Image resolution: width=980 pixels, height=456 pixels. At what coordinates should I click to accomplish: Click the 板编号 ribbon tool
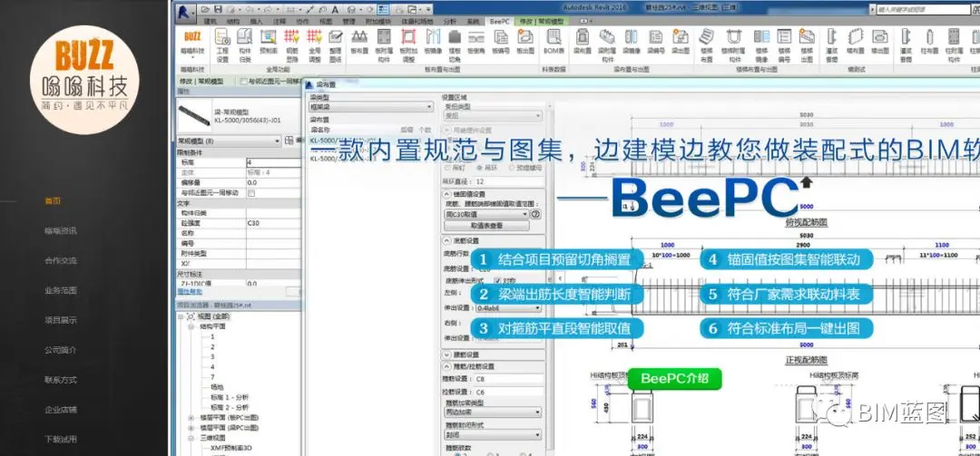(x=501, y=41)
